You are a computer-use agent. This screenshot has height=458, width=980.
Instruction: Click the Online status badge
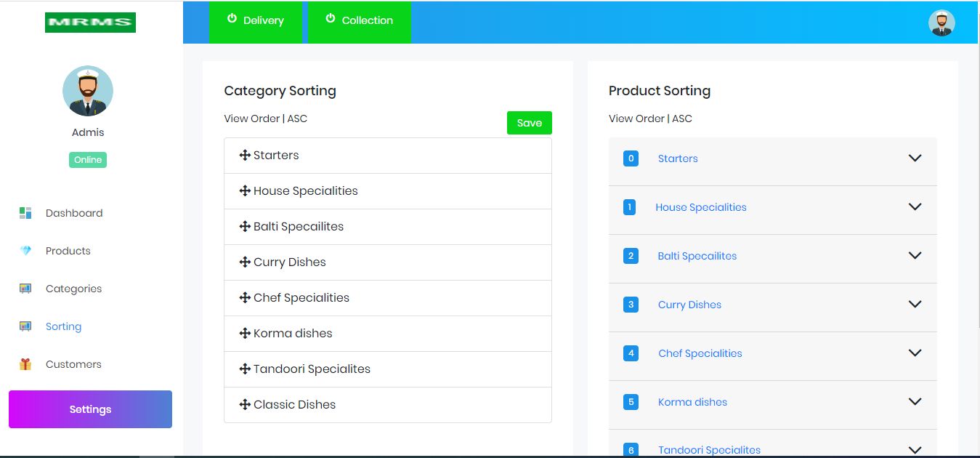coord(88,160)
